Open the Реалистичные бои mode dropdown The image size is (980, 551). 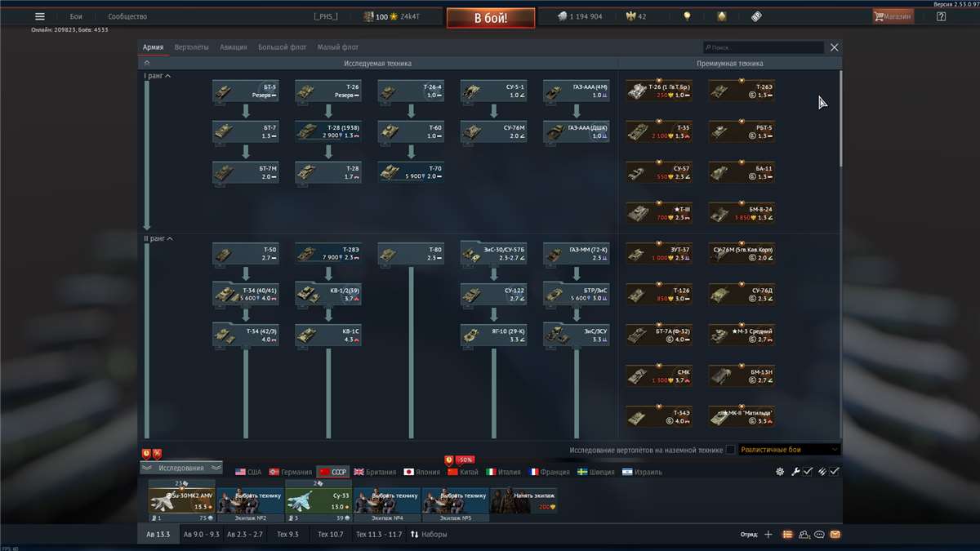click(789, 450)
